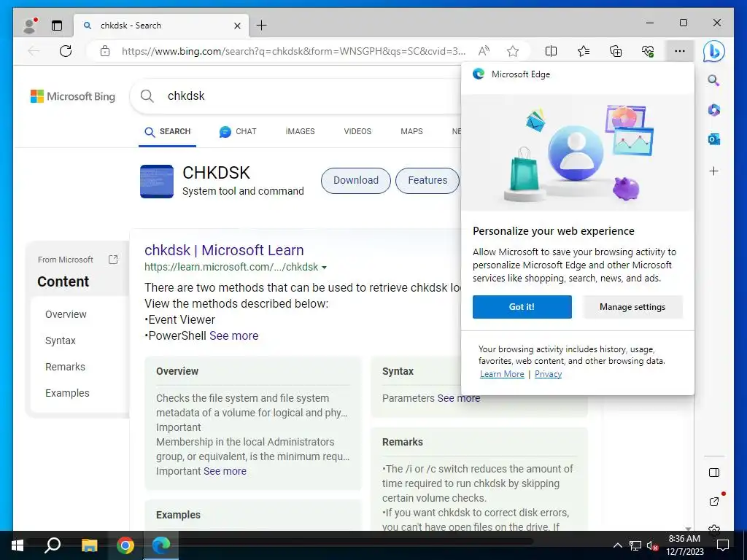Open the Favorites list icon

pyautogui.click(x=583, y=51)
